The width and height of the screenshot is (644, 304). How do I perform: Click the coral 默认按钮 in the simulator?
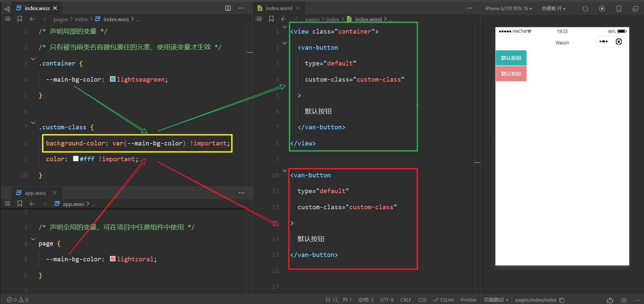[511, 74]
